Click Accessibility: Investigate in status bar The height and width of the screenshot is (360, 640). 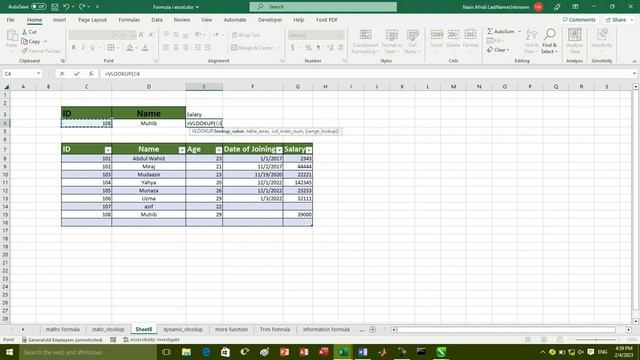(151, 340)
